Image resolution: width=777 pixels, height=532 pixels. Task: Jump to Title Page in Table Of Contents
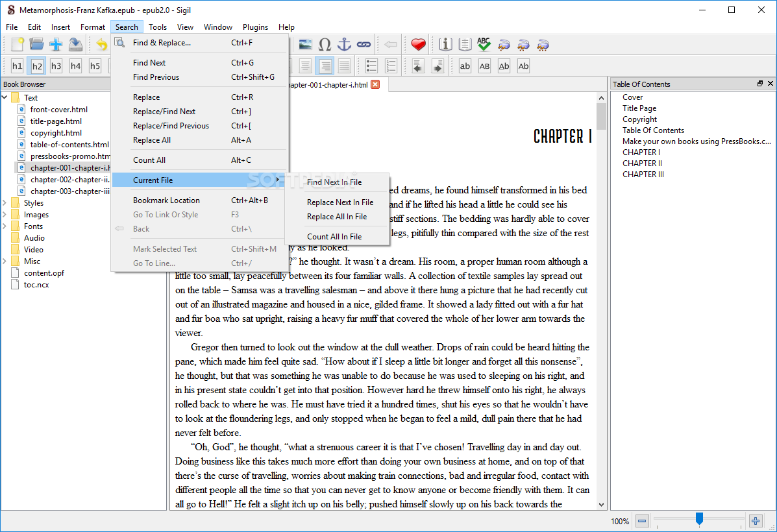pyautogui.click(x=639, y=108)
